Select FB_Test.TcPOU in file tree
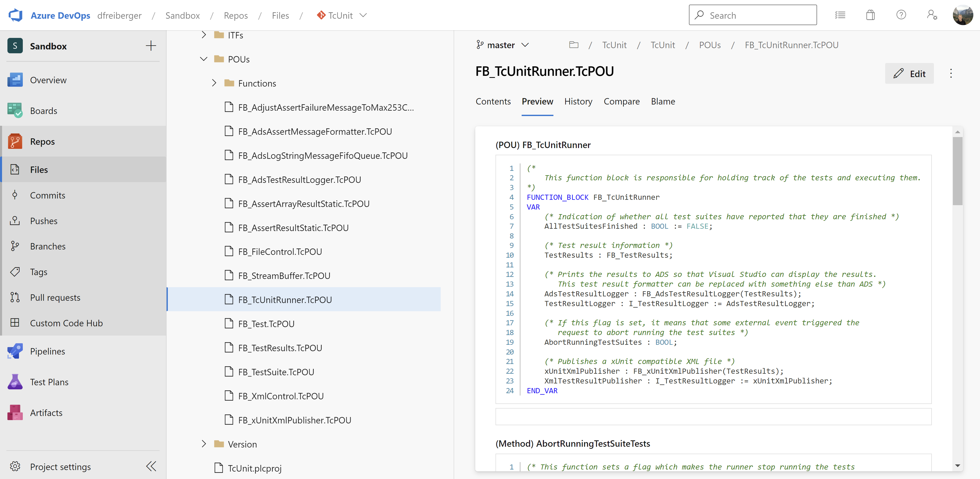The image size is (980, 479). tap(266, 324)
